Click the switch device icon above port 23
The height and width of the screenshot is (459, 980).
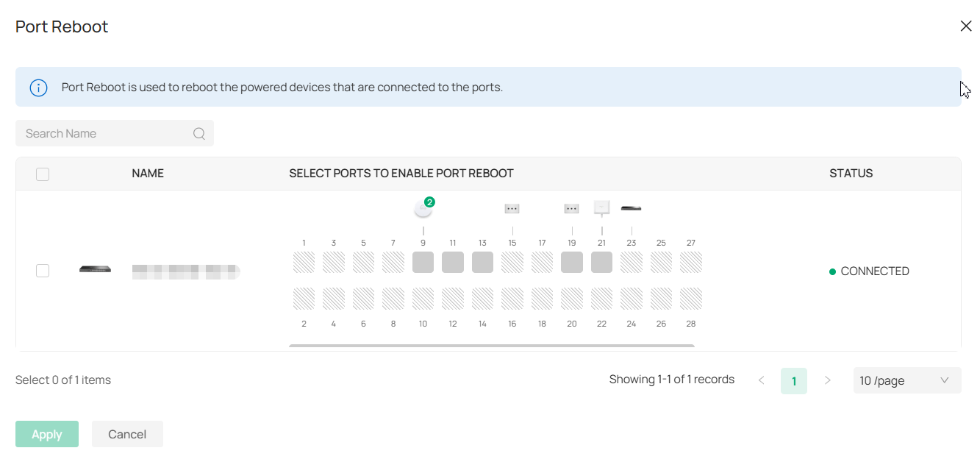(631, 208)
